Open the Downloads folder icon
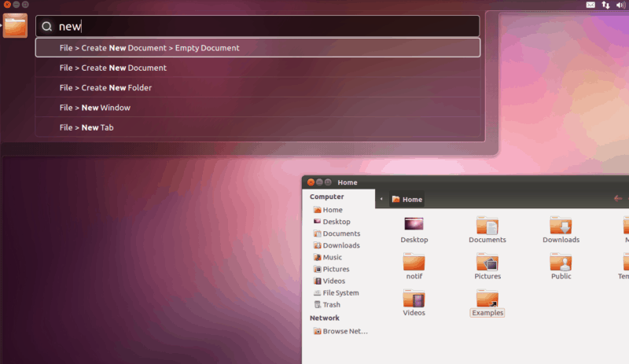629x364 pixels. (561, 226)
